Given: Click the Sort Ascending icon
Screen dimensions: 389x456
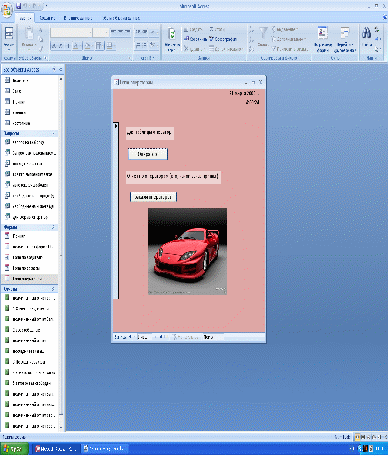Looking at the screenshot, I should (252, 30).
